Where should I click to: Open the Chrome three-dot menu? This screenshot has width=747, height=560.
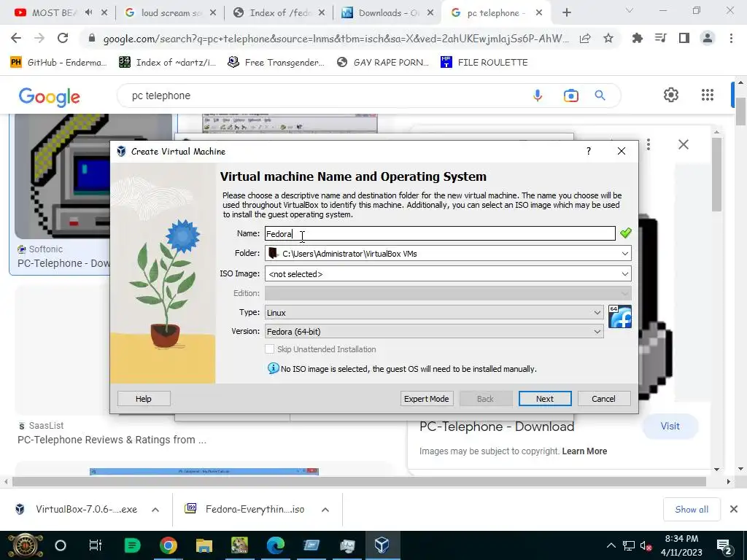coord(731,38)
